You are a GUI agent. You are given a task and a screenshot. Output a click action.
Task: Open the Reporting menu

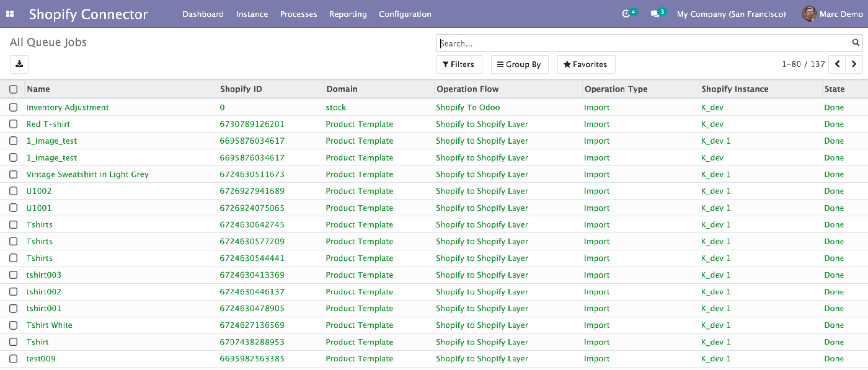(x=348, y=14)
